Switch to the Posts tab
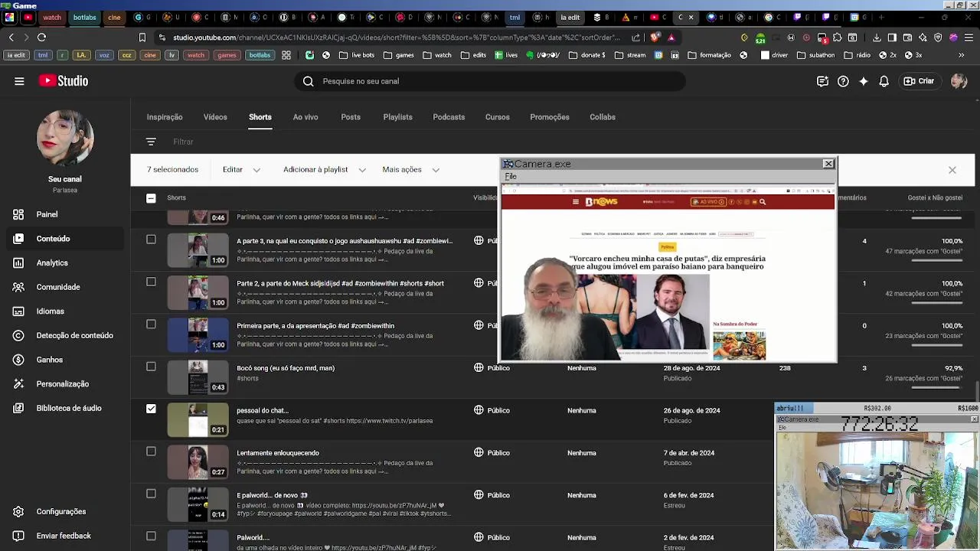The image size is (980, 551). (351, 117)
